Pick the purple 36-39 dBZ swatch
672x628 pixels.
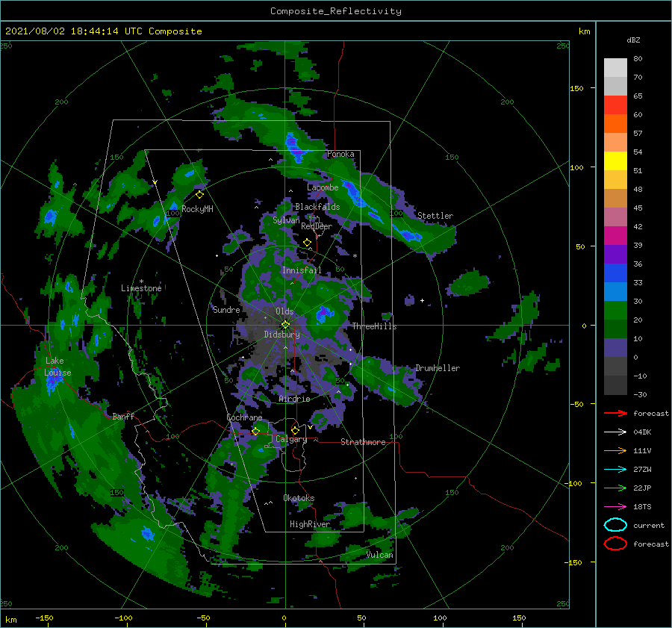[x=615, y=255]
